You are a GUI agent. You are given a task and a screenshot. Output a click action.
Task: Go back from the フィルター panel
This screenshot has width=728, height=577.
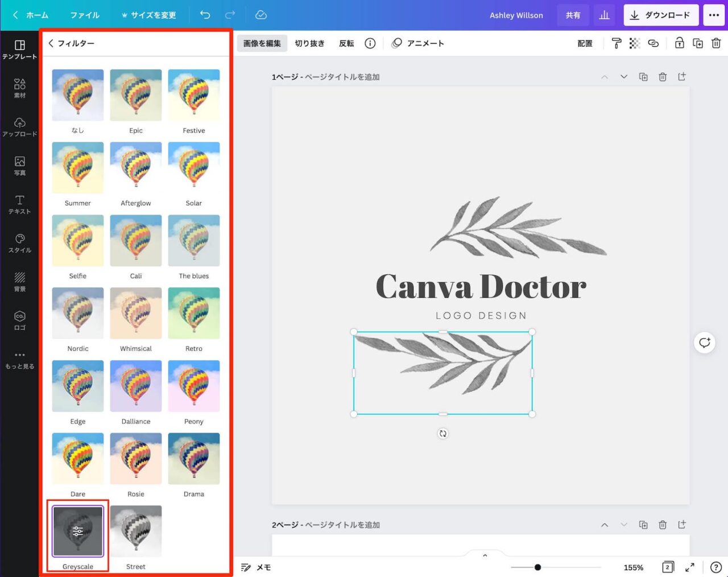click(x=51, y=43)
